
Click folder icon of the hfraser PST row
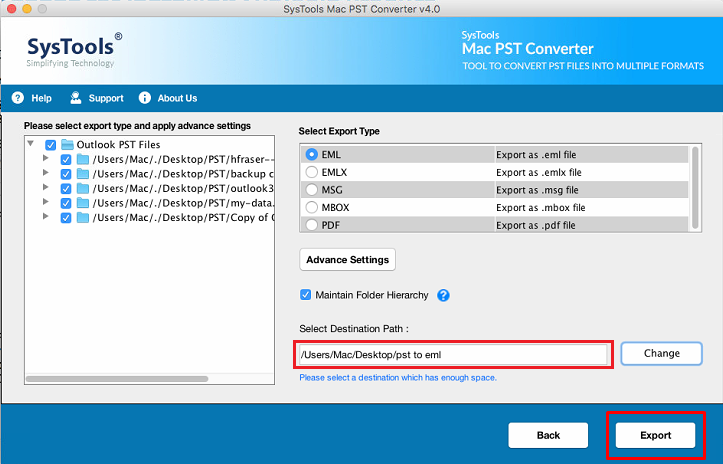tap(83, 160)
